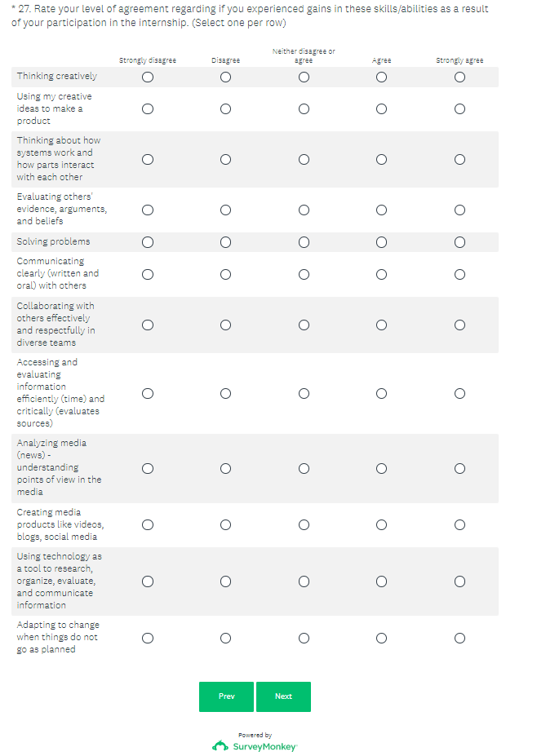This screenshot has width=537, height=756.
Task: Go to the Next survey page
Action: pyautogui.click(x=283, y=696)
